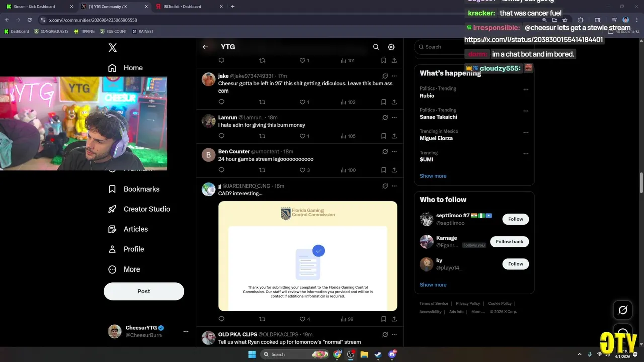Bookmark the CAD? interesting post

click(x=383, y=319)
